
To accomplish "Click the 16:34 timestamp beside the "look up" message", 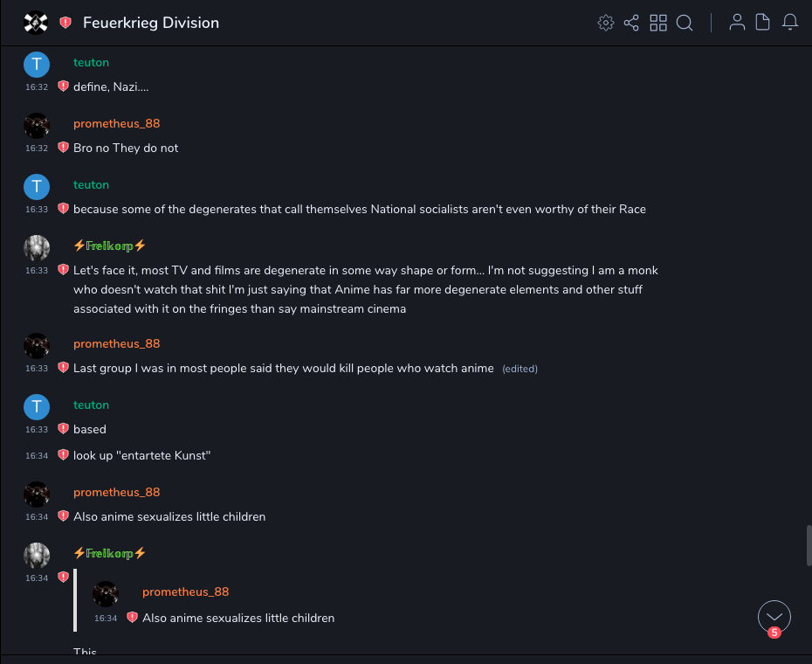I will pos(37,456).
